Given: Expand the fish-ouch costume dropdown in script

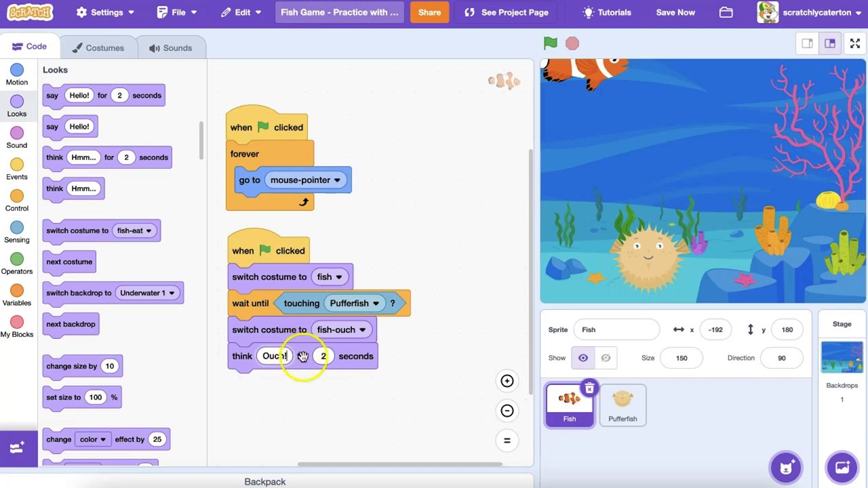Looking at the screenshot, I should point(362,330).
